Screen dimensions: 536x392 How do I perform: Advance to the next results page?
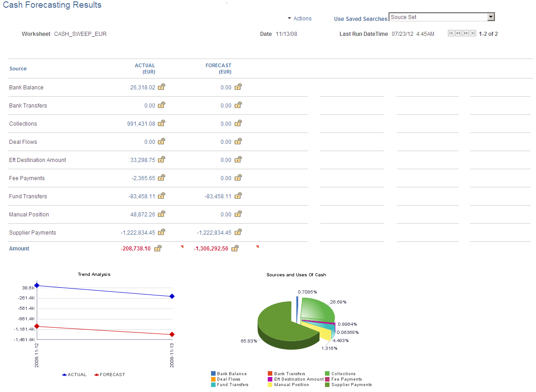click(x=465, y=33)
